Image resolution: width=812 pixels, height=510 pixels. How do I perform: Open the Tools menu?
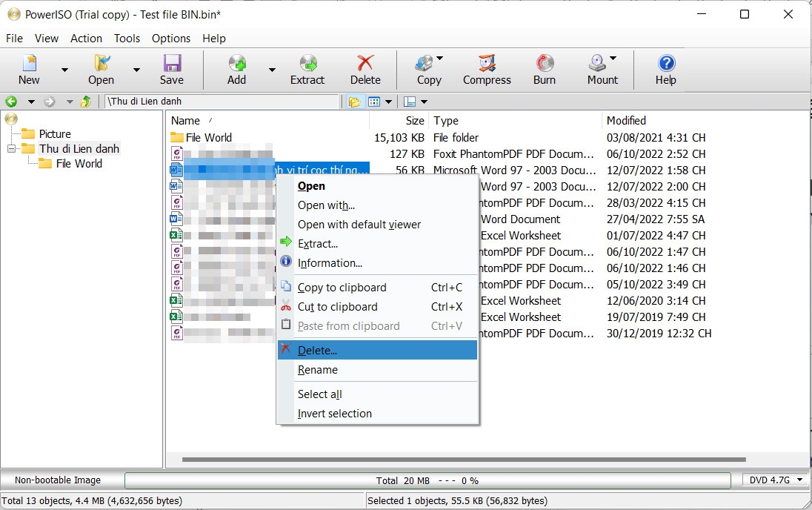point(127,39)
